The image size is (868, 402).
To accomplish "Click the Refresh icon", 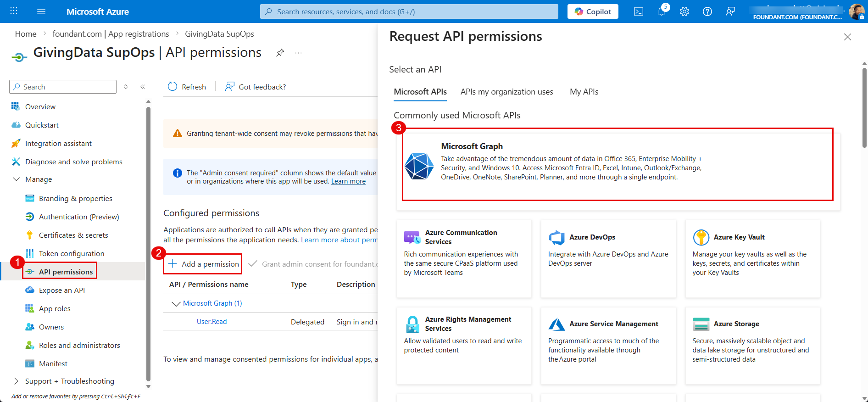I will pyautogui.click(x=172, y=87).
